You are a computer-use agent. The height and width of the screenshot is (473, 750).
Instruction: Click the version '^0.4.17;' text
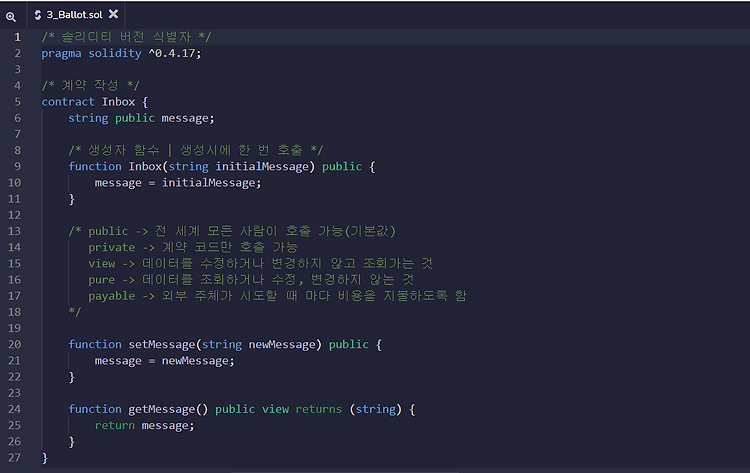tap(175, 54)
